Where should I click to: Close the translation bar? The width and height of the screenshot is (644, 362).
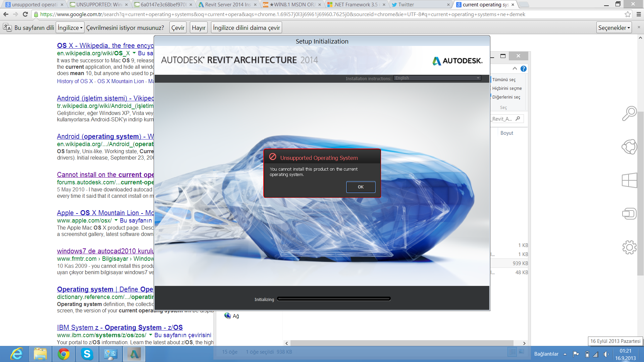pyautogui.click(x=639, y=27)
